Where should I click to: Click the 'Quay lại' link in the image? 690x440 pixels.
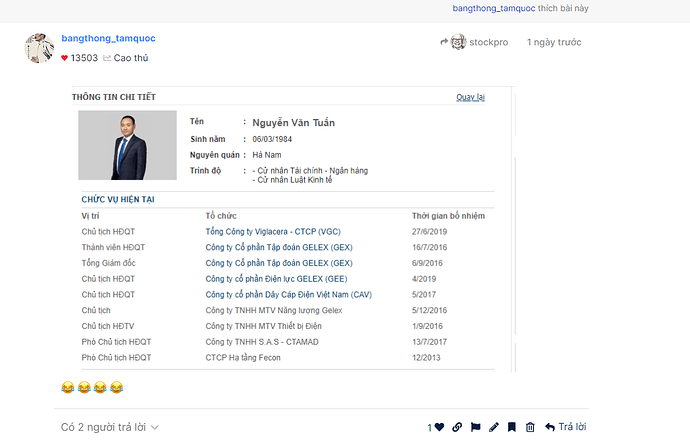tap(470, 97)
